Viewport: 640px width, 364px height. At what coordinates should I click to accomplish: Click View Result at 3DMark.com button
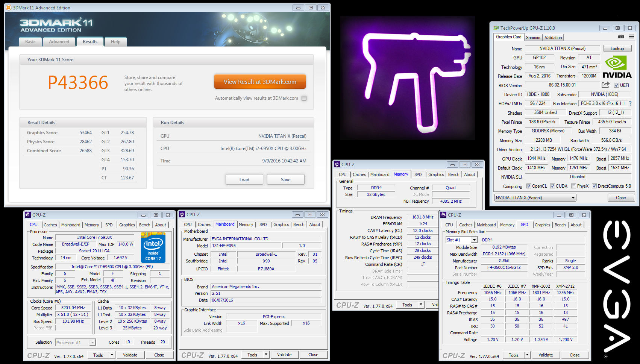point(260,82)
